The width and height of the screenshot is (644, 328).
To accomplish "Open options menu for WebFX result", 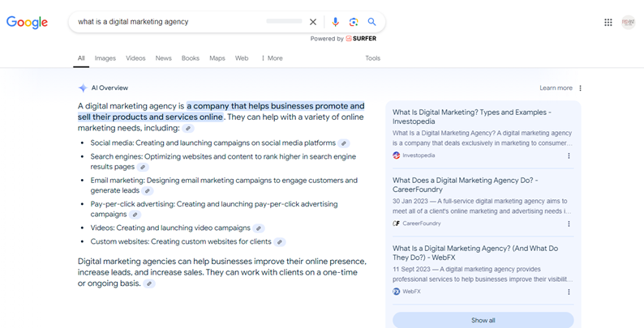I will coord(569,292).
